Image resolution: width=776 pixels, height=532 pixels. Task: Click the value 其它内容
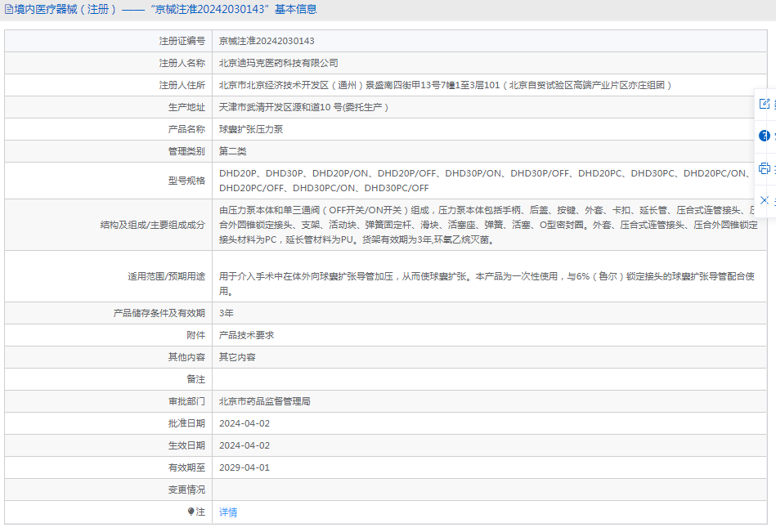pyautogui.click(x=237, y=357)
